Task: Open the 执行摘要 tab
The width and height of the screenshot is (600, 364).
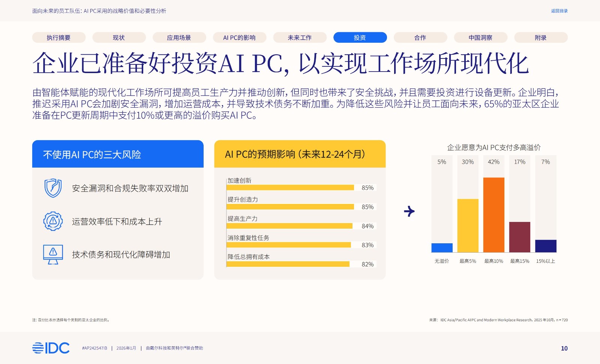Action: [x=58, y=37]
